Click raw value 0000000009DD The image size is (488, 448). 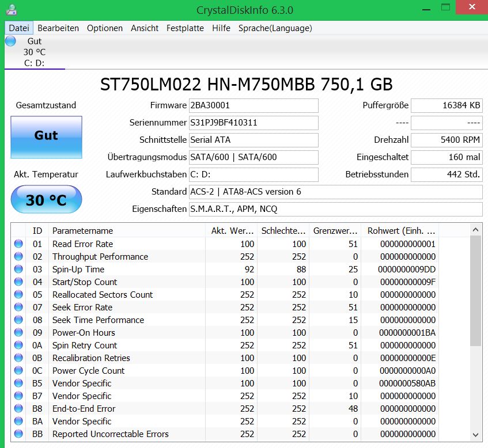point(407,269)
